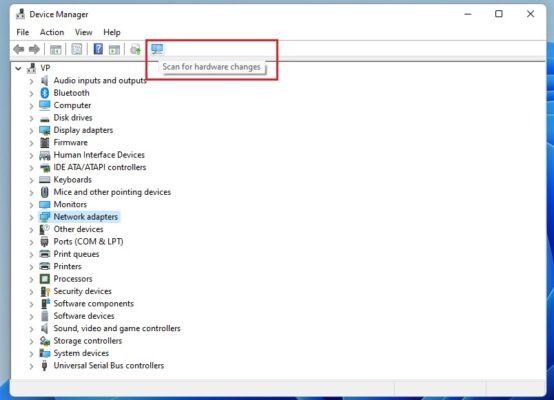554x400 pixels.
Task: Click the Computer monitor icon
Action: pyautogui.click(x=45, y=105)
